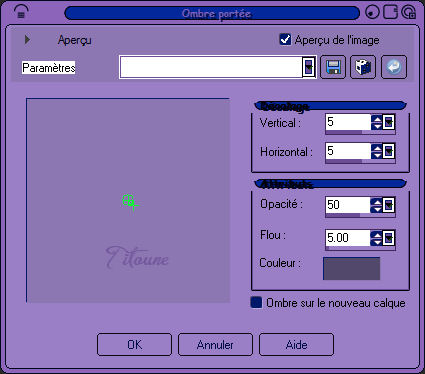Click inside the Horizontal value field

point(348,151)
